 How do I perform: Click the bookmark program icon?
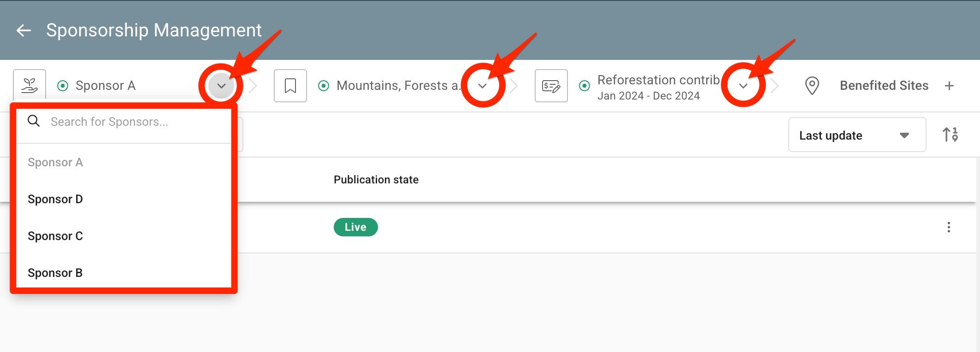(x=290, y=86)
